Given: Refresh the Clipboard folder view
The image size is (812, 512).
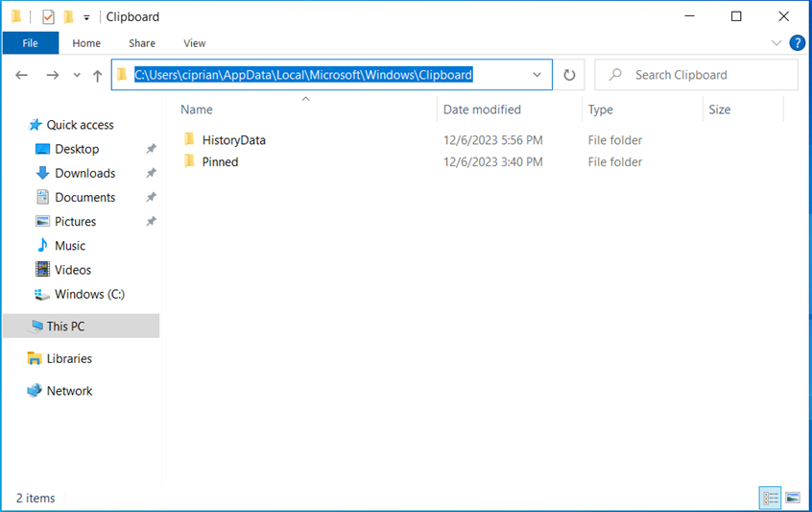Looking at the screenshot, I should tap(569, 75).
